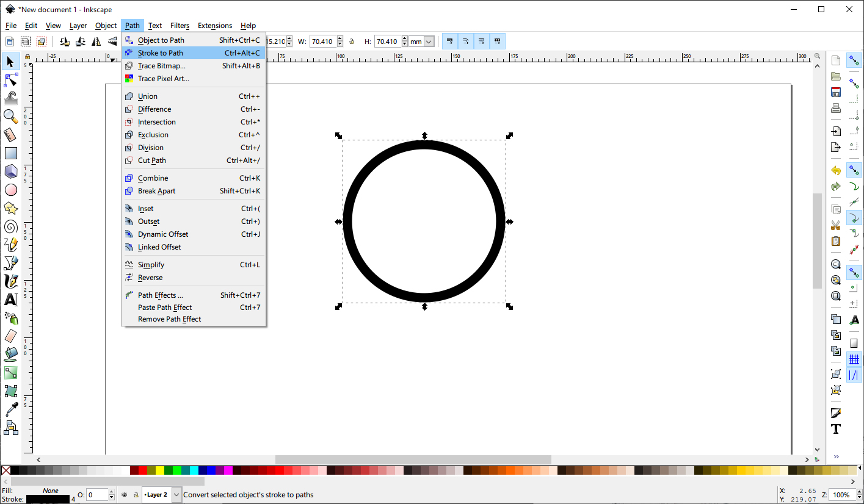The image size is (864, 504).
Task: Click the Cut scissors icon
Action: click(836, 225)
